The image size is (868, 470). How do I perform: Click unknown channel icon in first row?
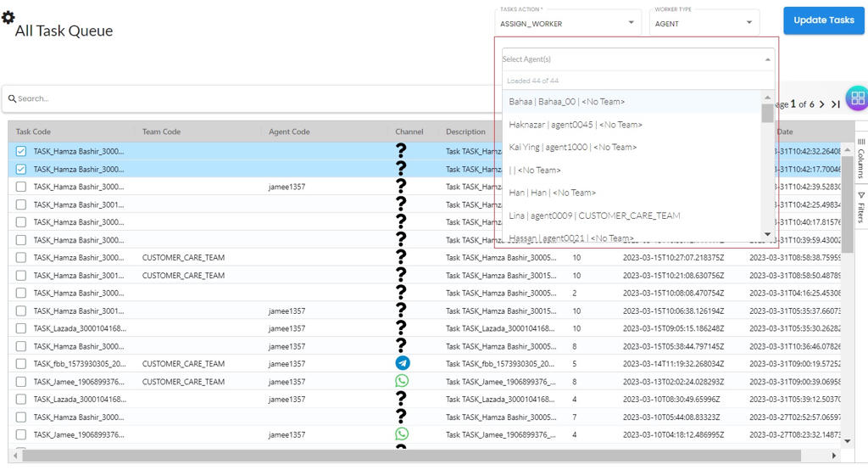402,151
